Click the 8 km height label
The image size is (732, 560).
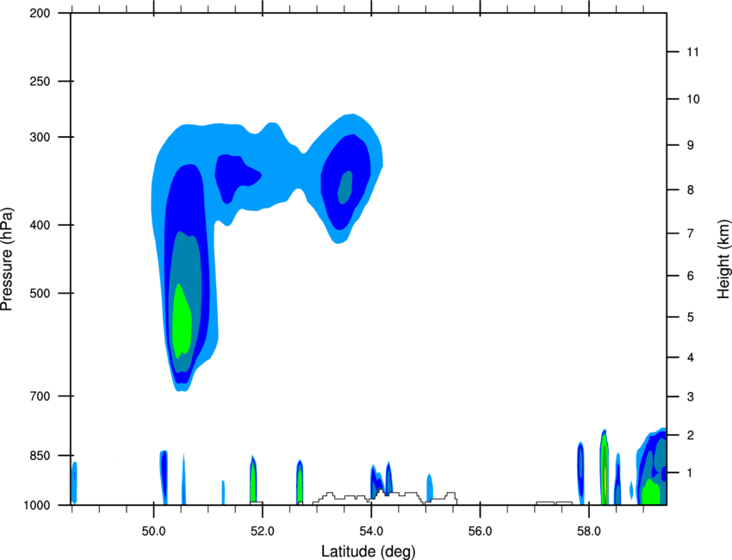[691, 190]
